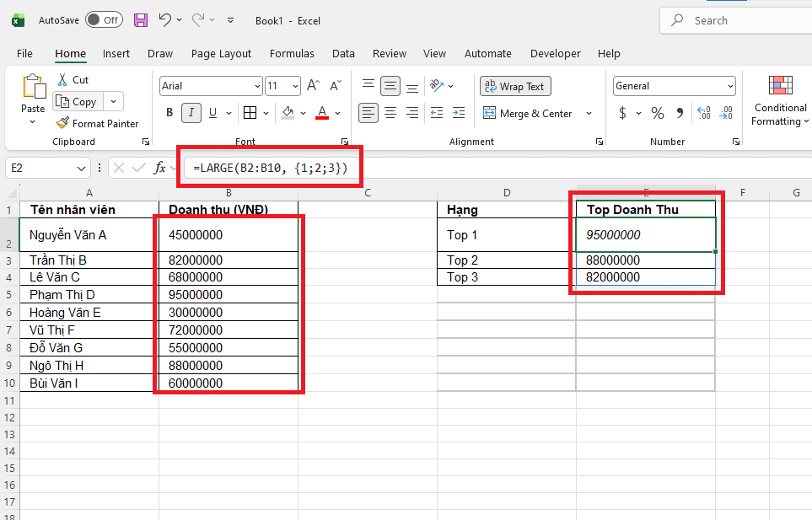Decrease font size with smaller A icon
Image resolution: width=812 pixels, height=520 pixels.
(336, 85)
